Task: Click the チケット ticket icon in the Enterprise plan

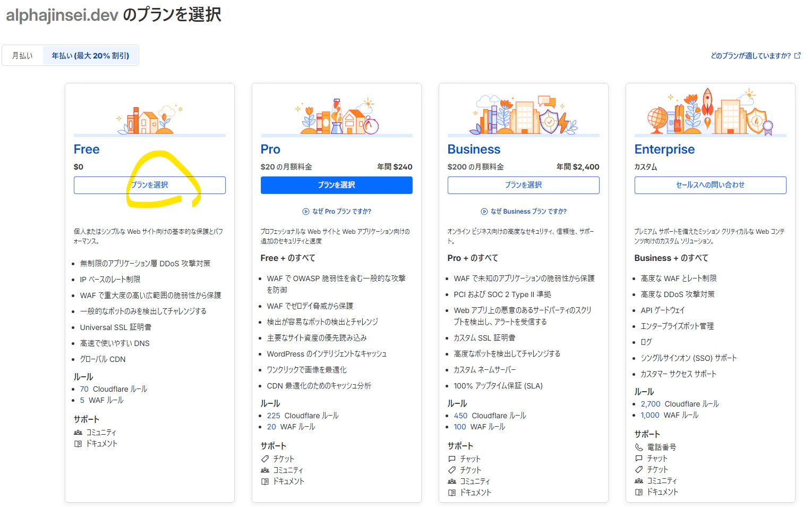Action: (x=639, y=469)
